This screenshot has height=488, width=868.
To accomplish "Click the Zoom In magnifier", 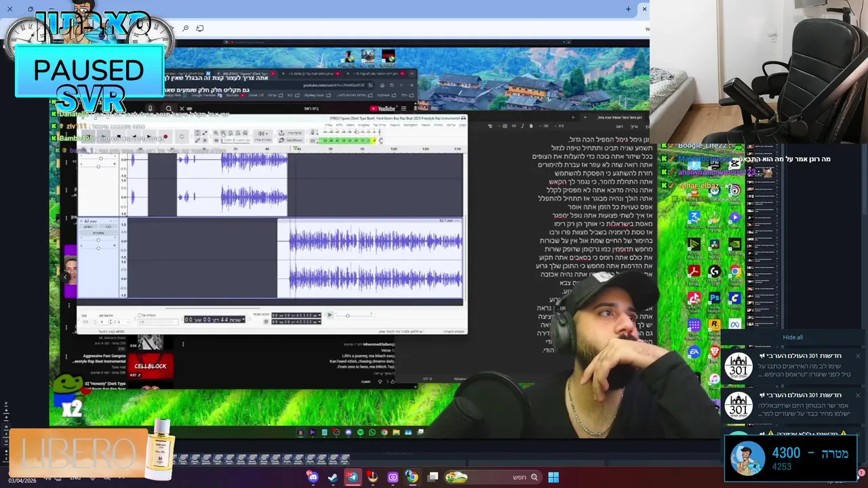I will click(x=216, y=133).
